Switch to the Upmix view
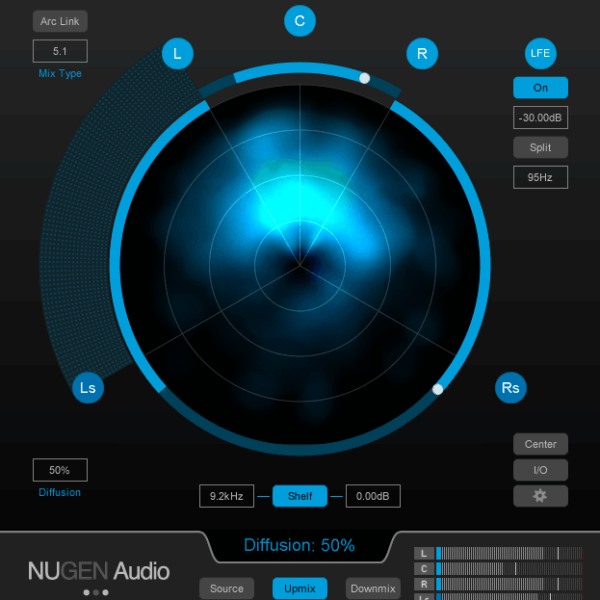The image size is (600, 600). pyautogui.click(x=300, y=588)
